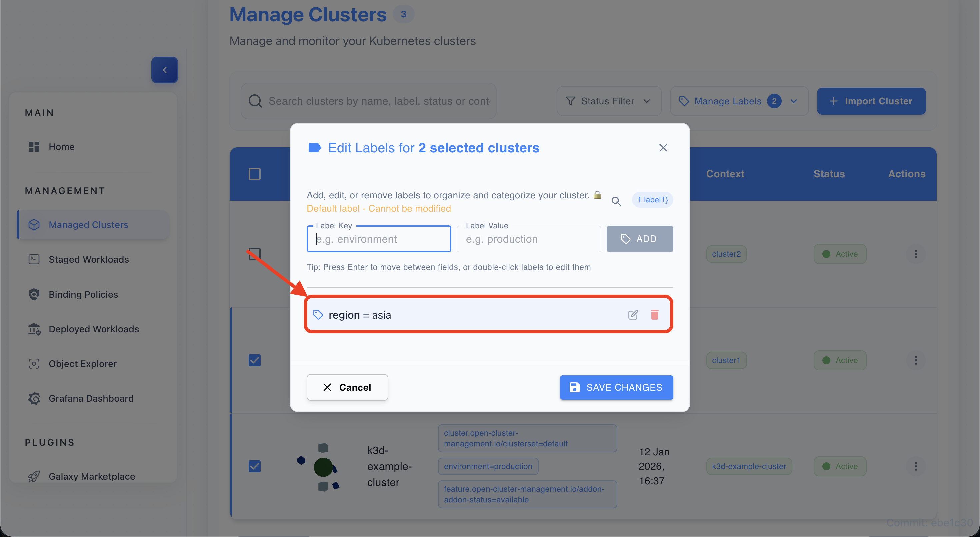
Task: Open the Galaxy Marketplace plugin
Action: coord(92,476)
